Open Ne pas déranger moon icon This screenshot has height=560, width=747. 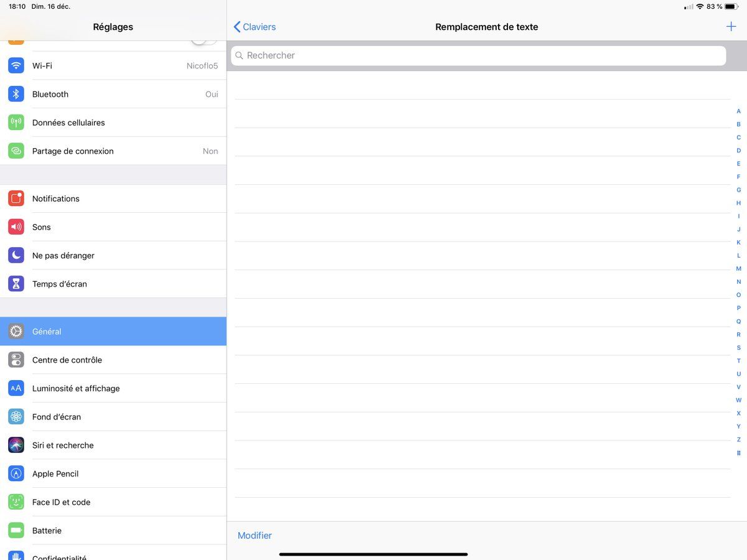(16, 256)
